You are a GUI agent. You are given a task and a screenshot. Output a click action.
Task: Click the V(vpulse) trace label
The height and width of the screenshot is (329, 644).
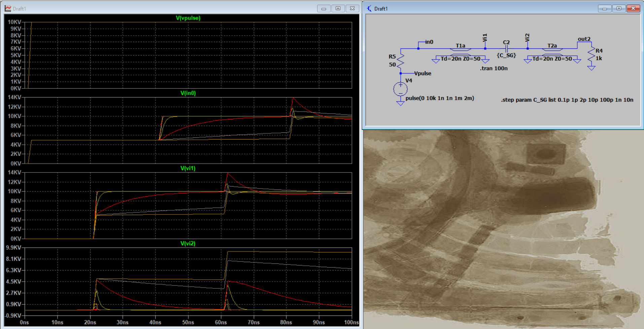click(x=188, y=18)
